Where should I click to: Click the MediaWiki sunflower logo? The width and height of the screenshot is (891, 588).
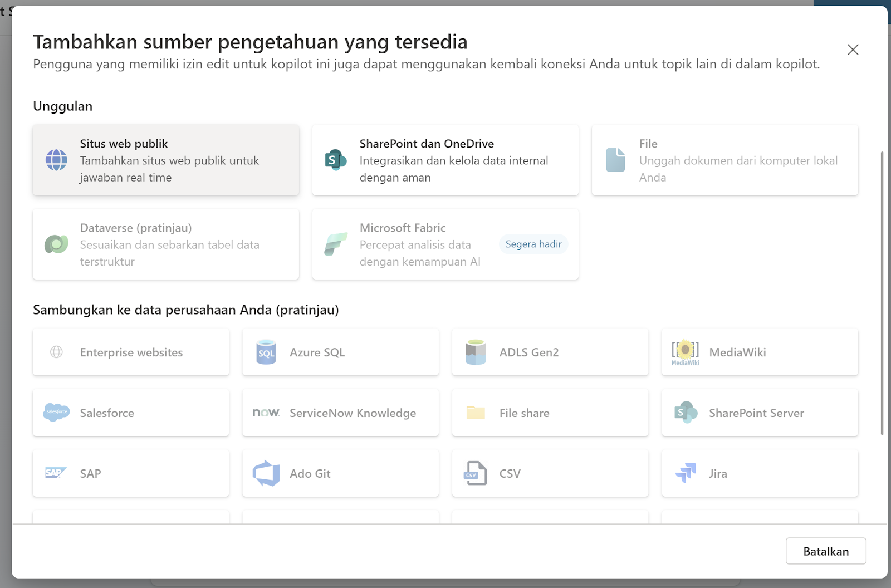coord(686,352)
